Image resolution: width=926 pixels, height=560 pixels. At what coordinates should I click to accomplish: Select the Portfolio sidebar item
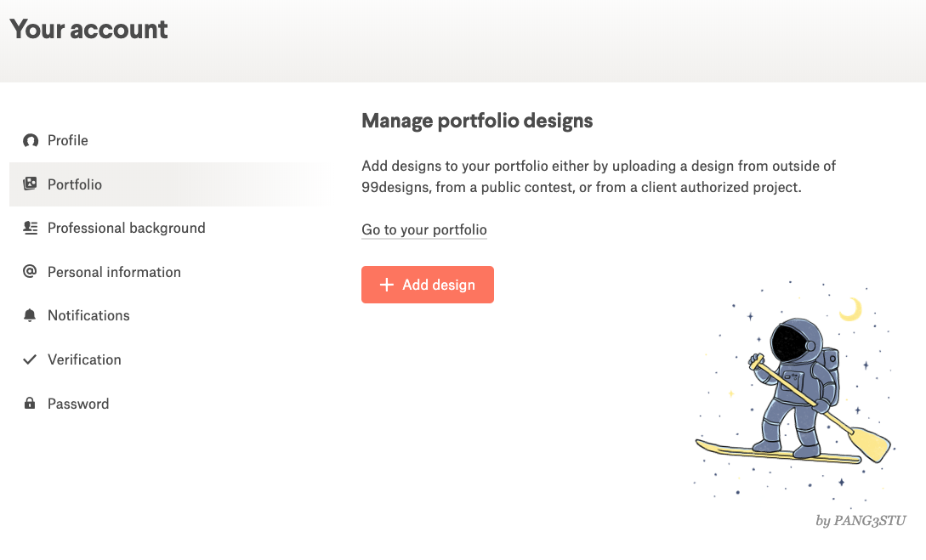pyautogui.click(x=75, y=184)
